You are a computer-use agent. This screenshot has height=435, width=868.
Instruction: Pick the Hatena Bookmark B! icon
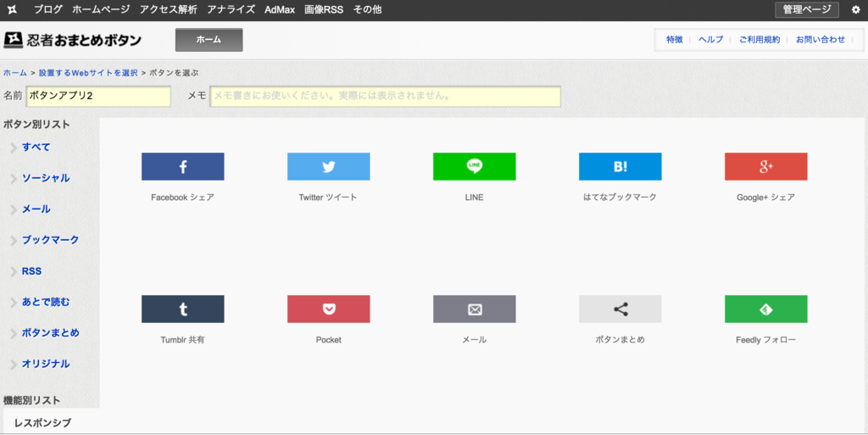(x=620, y=166)
